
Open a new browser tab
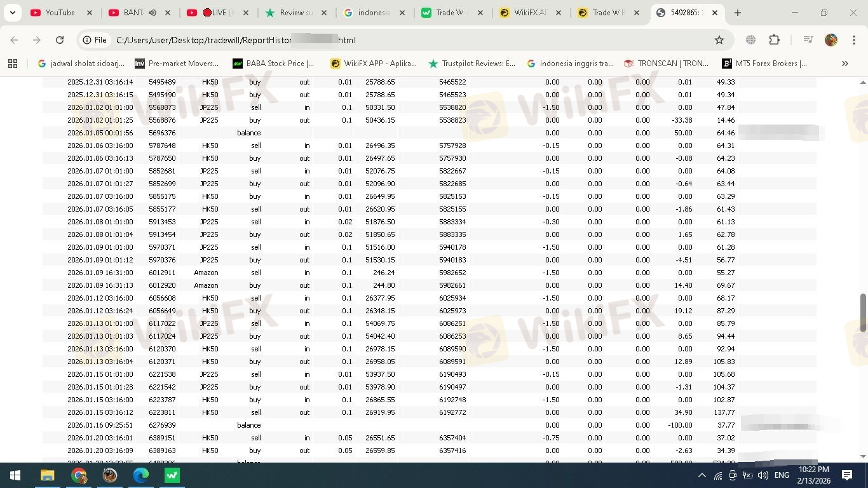[x=737, y=13]
